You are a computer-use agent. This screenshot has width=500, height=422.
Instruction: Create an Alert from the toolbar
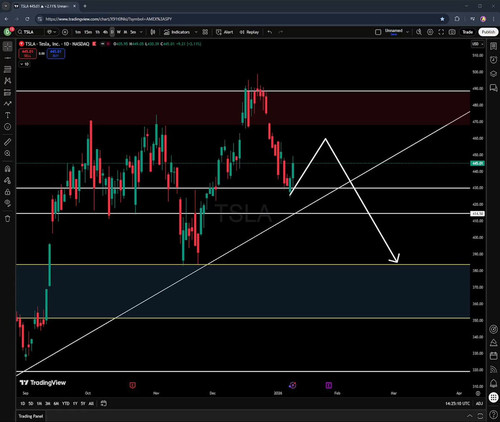224,32
